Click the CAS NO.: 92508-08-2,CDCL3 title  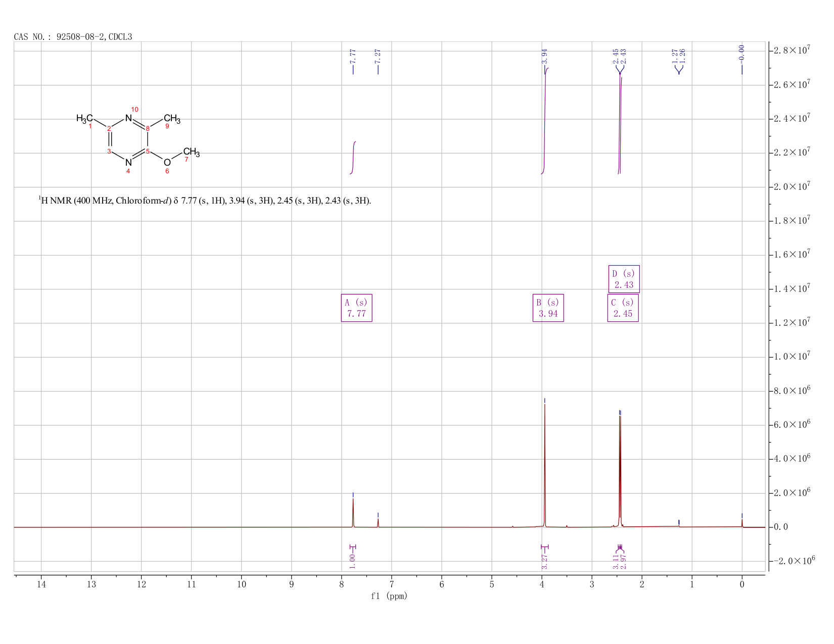click(73, 37)
